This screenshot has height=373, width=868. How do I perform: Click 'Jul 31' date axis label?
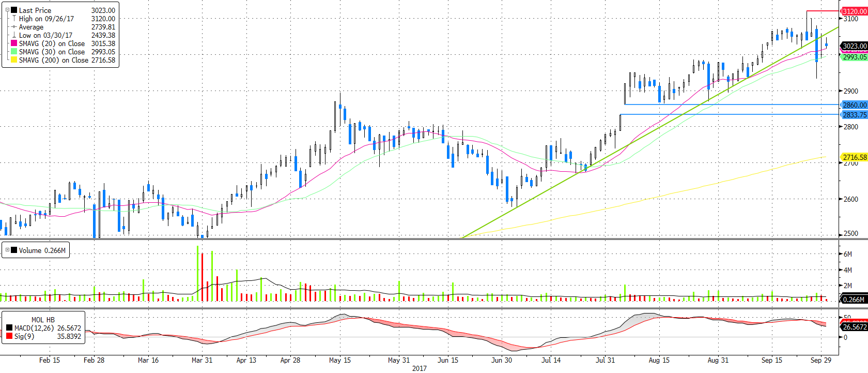(605, 360)
